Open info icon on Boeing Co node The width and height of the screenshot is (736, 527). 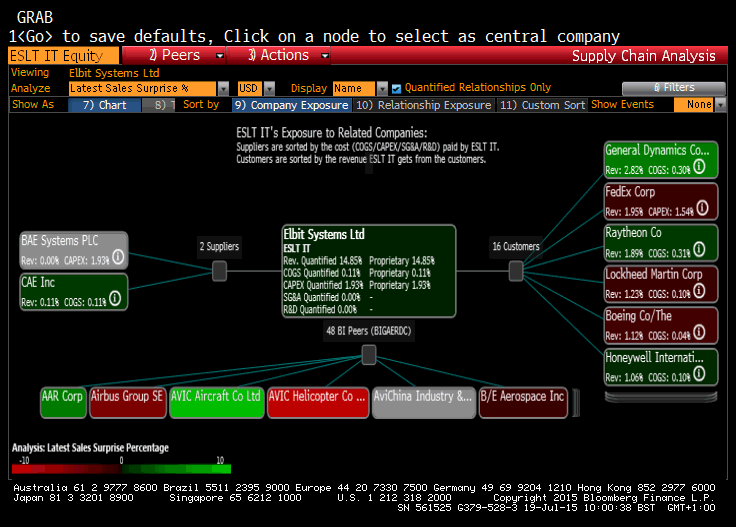(x=699, y=332)
